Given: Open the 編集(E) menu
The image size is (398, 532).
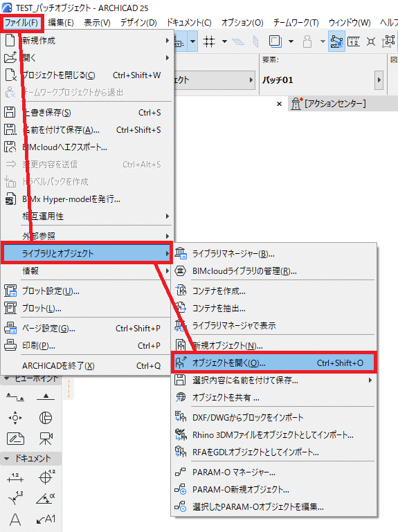Looking at the screenshot, I should pyautogui.click(x=61, y=23).
